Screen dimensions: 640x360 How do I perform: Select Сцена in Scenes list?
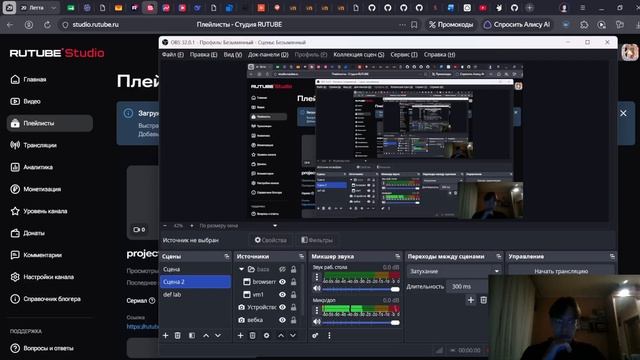pyautogui.click(x=196, y=269)
